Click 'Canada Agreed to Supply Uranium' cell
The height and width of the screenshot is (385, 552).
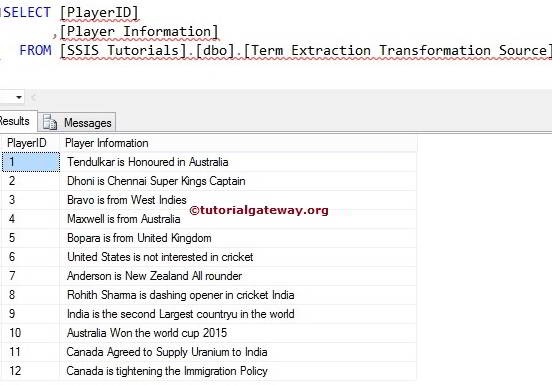[x=238, y=352]
